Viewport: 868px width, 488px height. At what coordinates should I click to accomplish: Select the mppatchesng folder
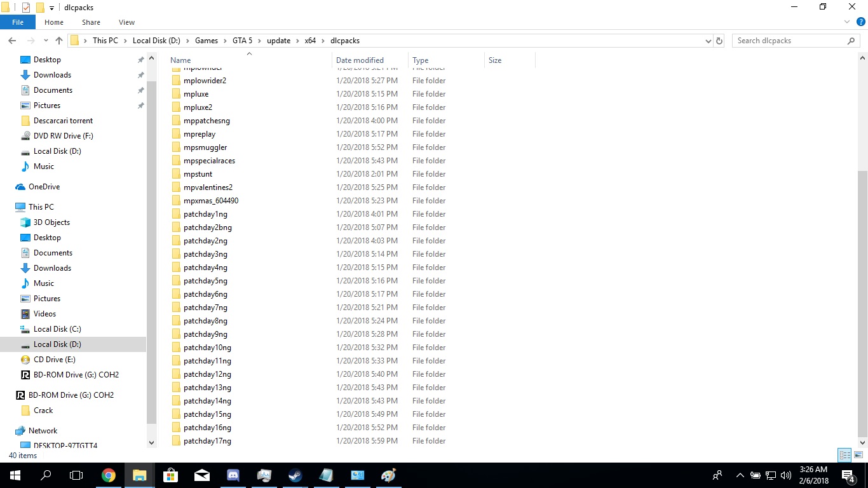point(207,121)
